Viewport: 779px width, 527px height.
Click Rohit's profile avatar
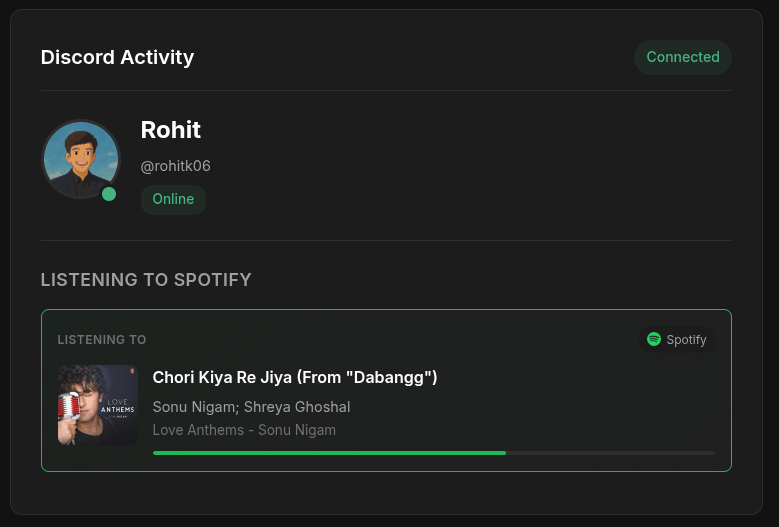point(80,158)
